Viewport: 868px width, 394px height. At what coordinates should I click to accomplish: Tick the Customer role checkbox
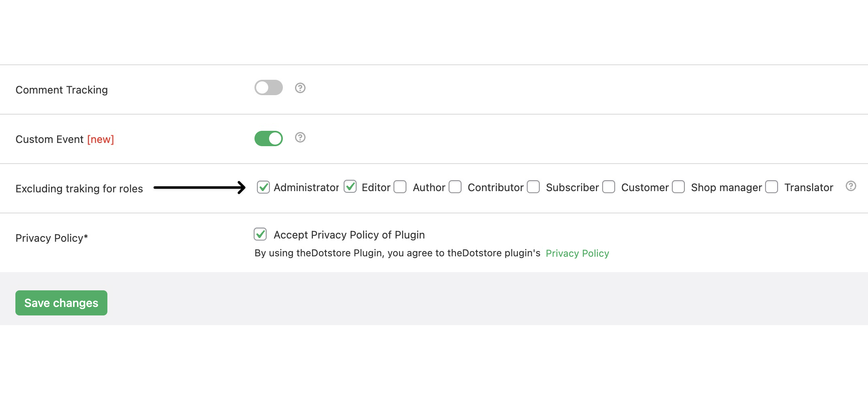tap(609, 187)
